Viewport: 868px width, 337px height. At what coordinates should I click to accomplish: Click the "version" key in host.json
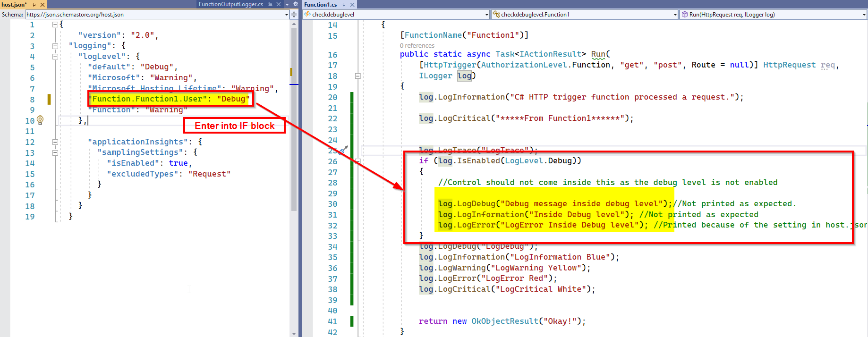pyautogui.click(x=100, y=35)
